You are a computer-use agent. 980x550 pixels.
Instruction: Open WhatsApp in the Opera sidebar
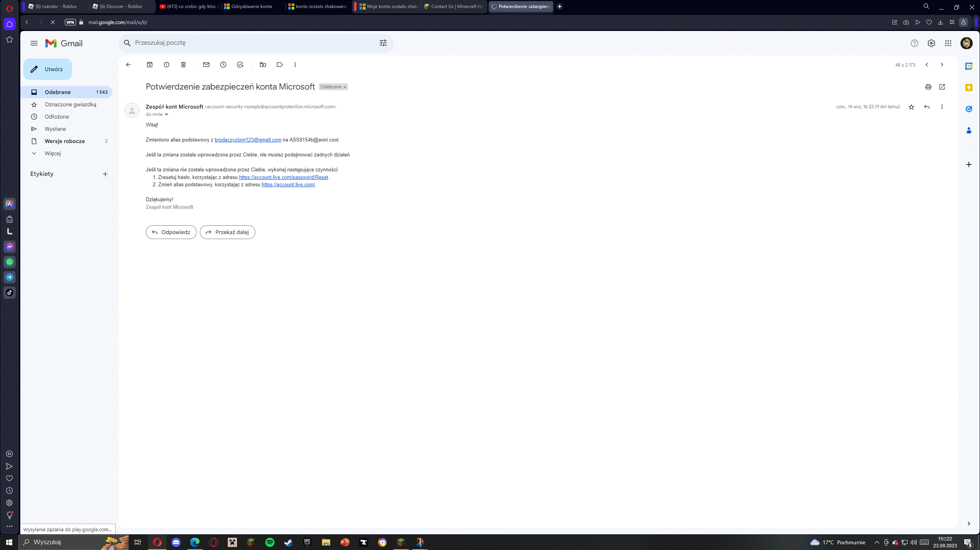[10, 262]
